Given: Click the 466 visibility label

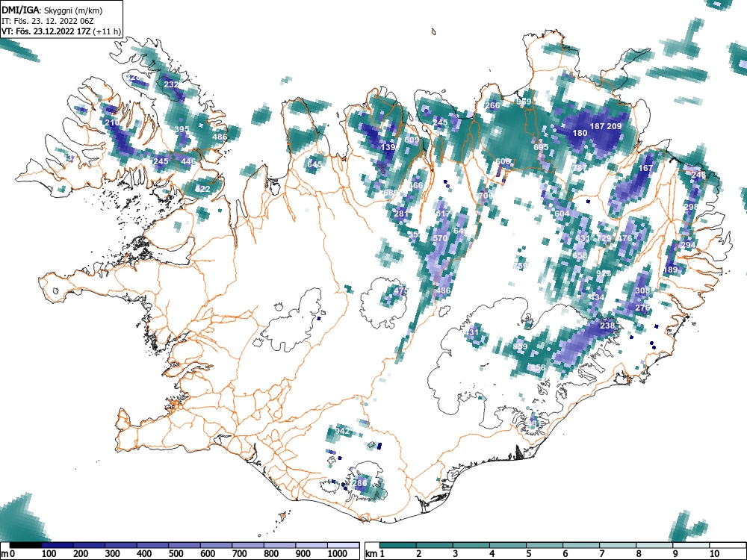Looking at the screenshot, I should [x=416, y=185].
